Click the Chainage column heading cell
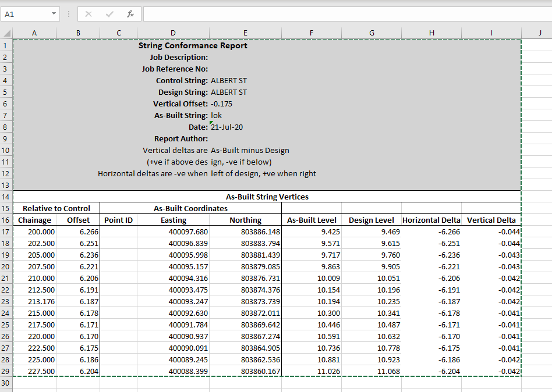 click(x=34, y=220)
